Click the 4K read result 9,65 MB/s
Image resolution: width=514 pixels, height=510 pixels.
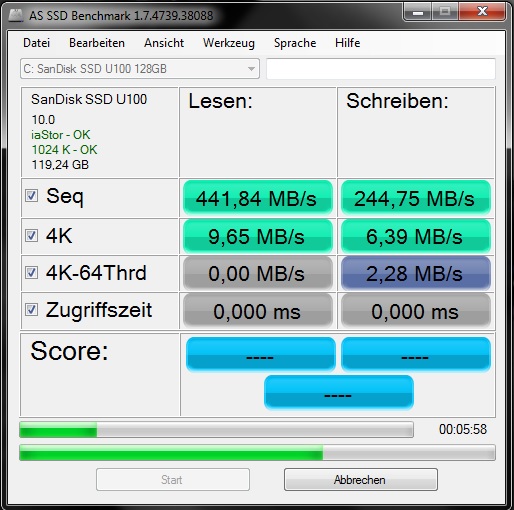[x=258, y=236]
